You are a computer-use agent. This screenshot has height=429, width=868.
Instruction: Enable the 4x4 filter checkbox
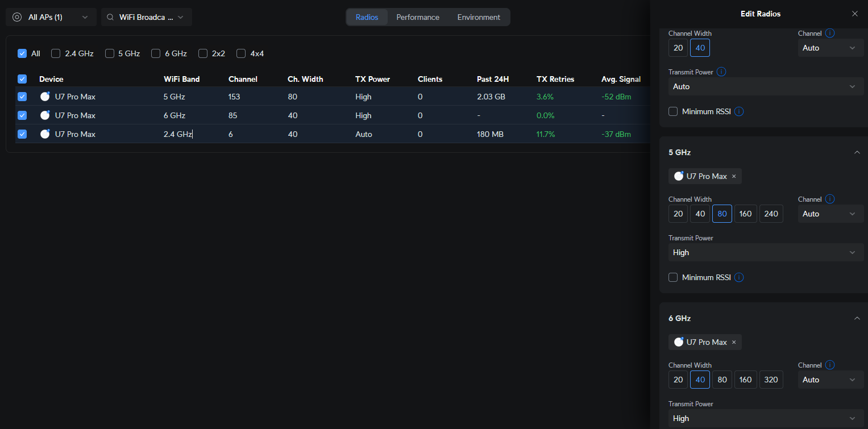(241, 53)
